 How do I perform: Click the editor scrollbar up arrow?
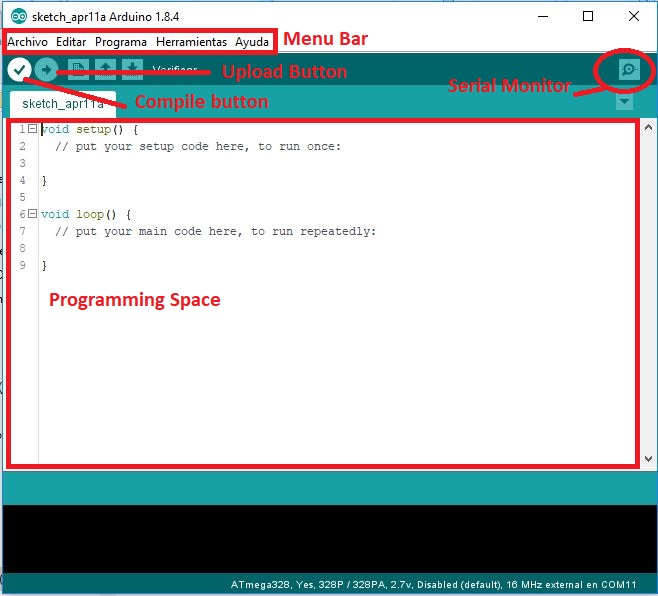[x=648, y=128]
